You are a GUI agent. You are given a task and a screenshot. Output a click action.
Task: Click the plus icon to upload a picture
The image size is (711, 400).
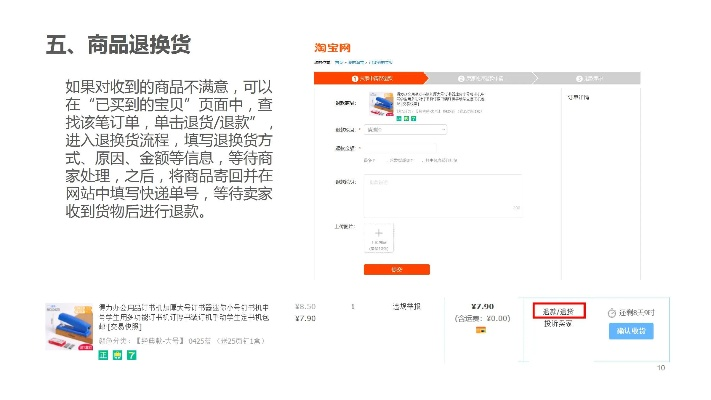click(379, 233)
